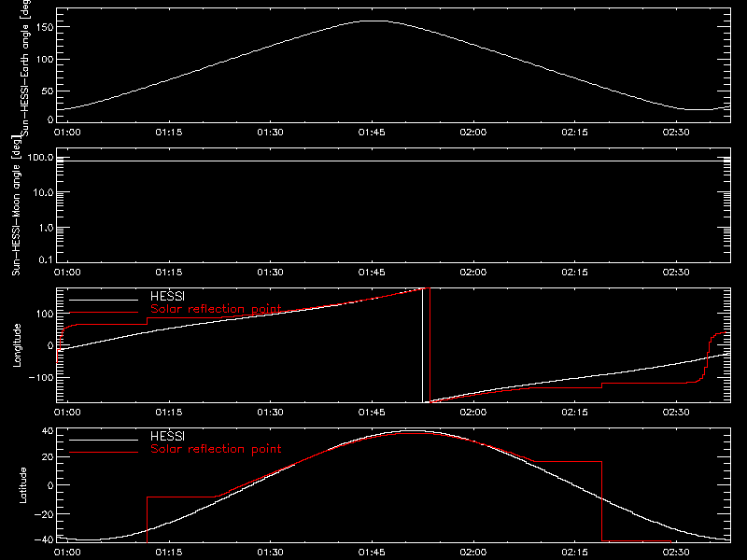Click white vertical longitude wrap line
The image size is (747, 560).
(422, 345)
